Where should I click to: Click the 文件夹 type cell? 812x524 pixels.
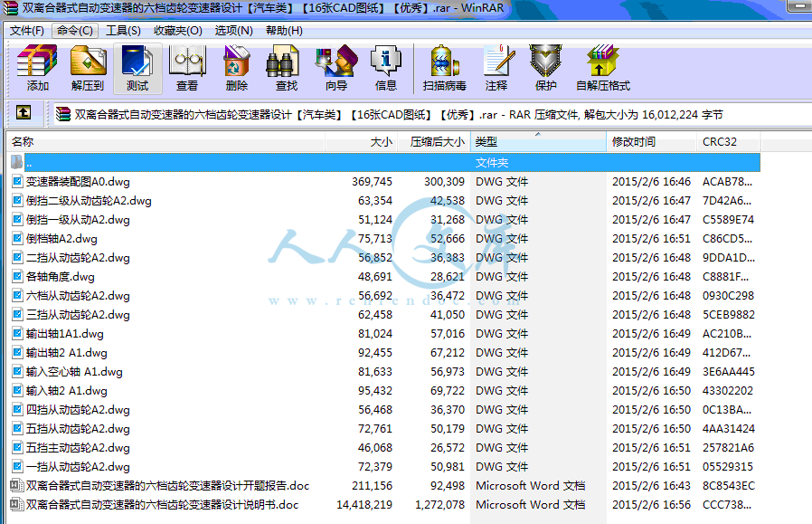(492, 162)
